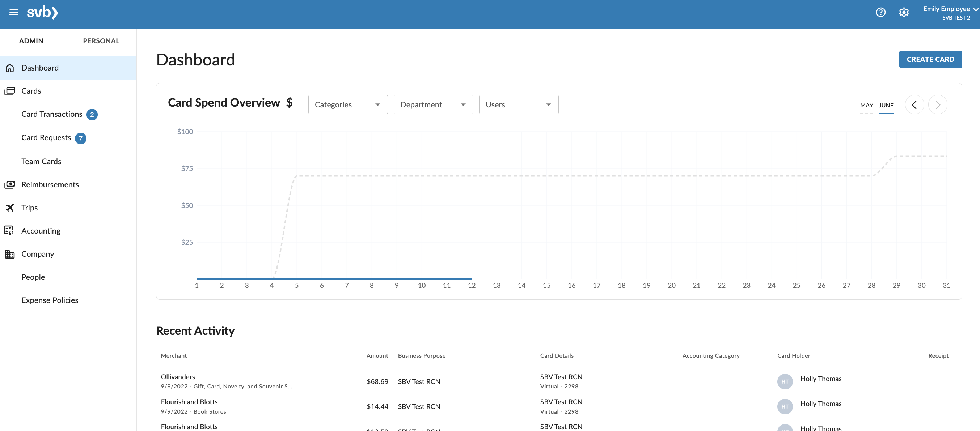Click the Company building icon
This screenshot has width=980, height=431.
pyautogui.click(x=10, y=254)
